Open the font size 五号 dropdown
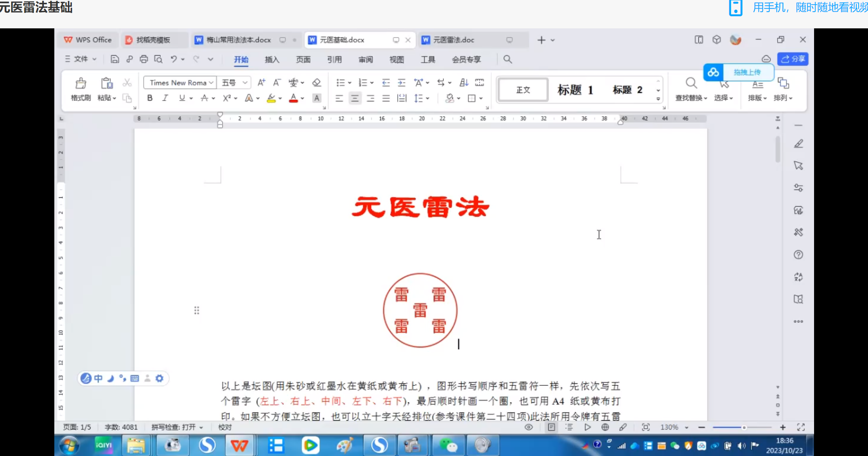Viewport: 868px width, 456px height. (245, 83)
